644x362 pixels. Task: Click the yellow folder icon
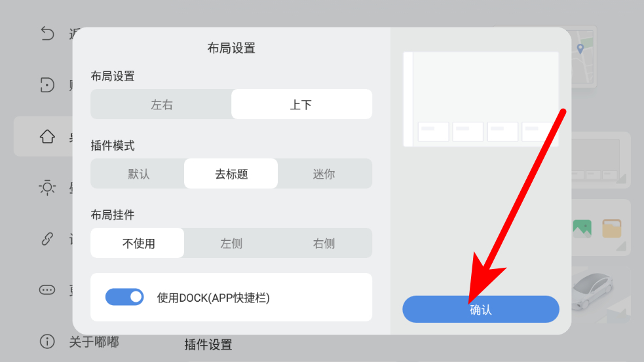[611, 228]
